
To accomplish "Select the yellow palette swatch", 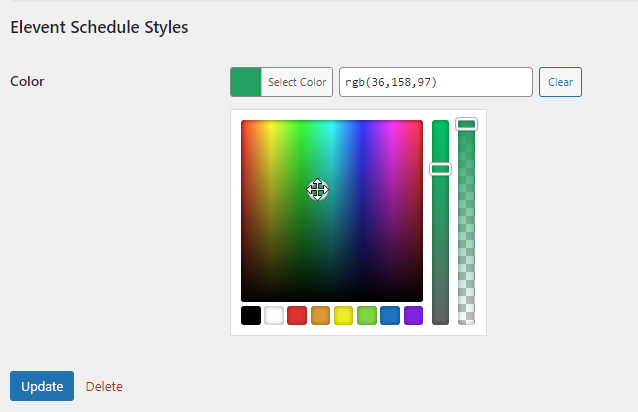I will [x=343, y=316].
